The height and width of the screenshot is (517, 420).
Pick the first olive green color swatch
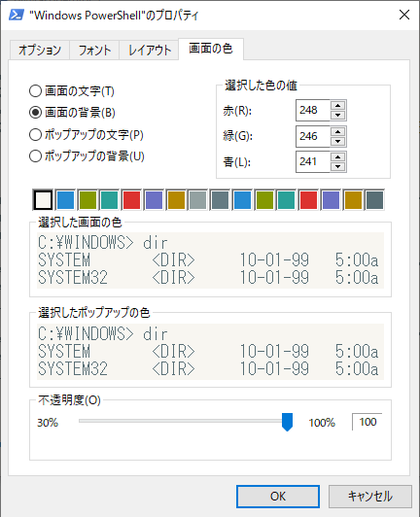pyautogui.click(x=87, y=200)
